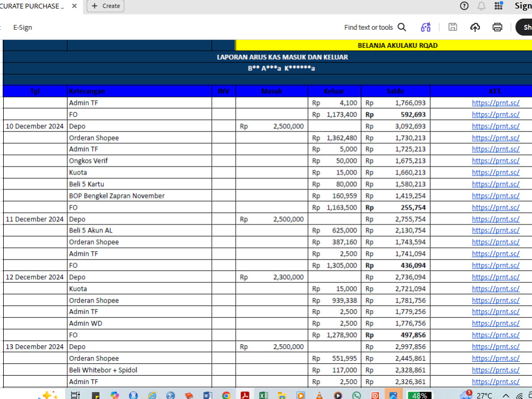The image size is (532, 399).
Task: Click the bold saldo value 255,754
Action: coord(413,207)
